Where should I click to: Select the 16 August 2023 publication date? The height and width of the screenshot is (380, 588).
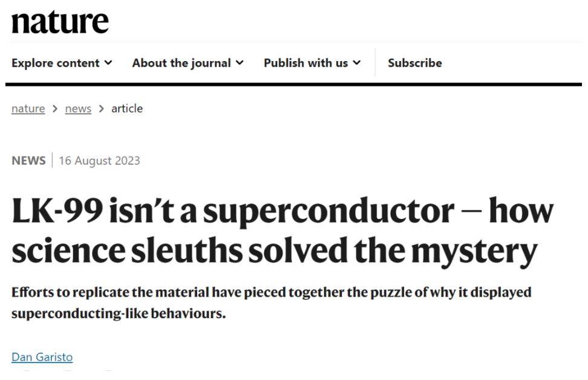100,160
